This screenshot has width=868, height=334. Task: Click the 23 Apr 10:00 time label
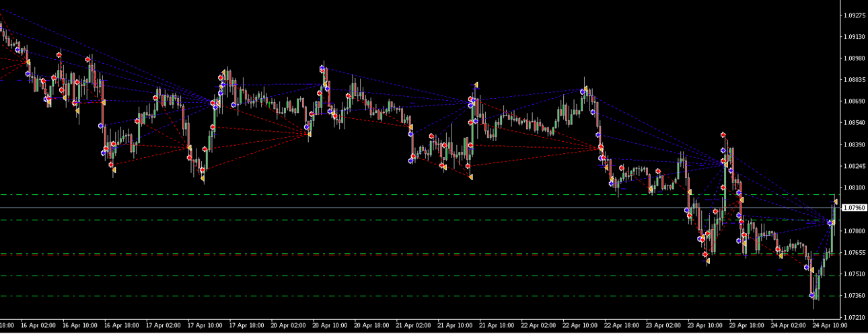(706, 325)
